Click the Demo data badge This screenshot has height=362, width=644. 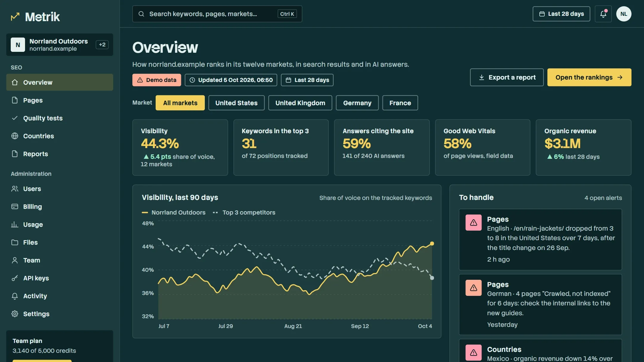[x=157, y=80]
